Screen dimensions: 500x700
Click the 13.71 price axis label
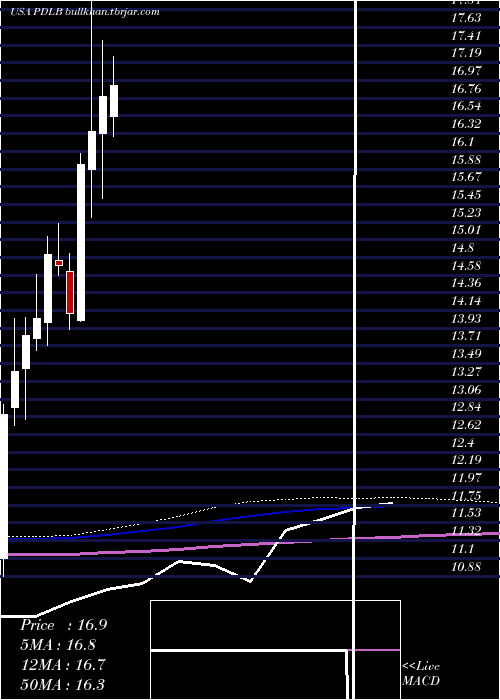tap(466, 337)
